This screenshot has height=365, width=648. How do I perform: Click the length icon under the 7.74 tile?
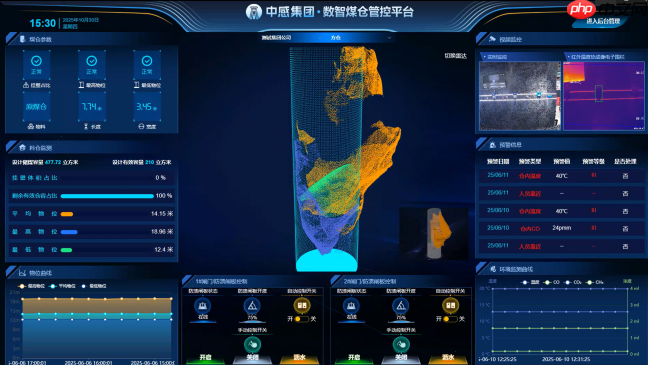point(86,126)
